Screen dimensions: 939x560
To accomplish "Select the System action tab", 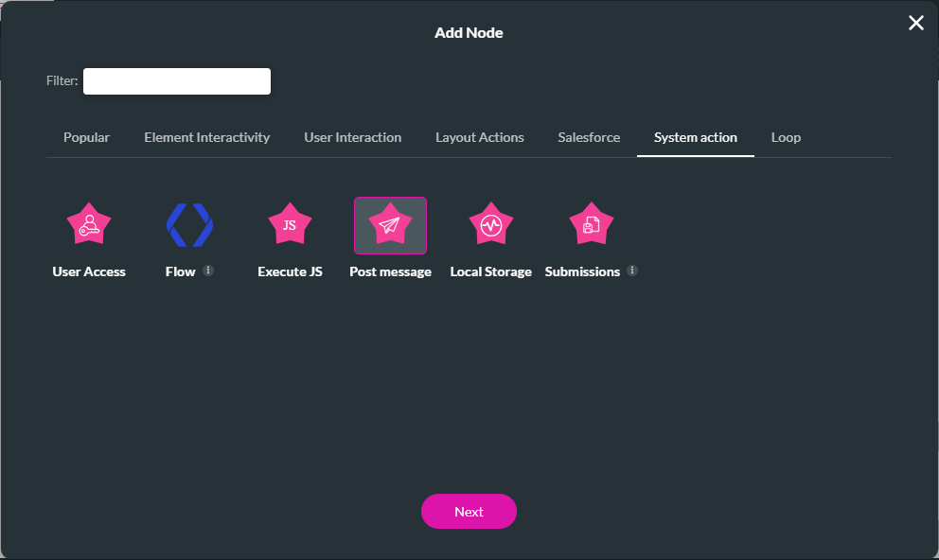I will click(695, 137).
